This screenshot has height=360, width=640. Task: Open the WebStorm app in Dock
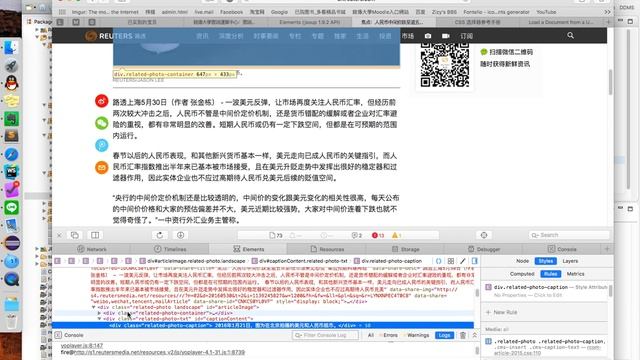click(x=11, y=172)
